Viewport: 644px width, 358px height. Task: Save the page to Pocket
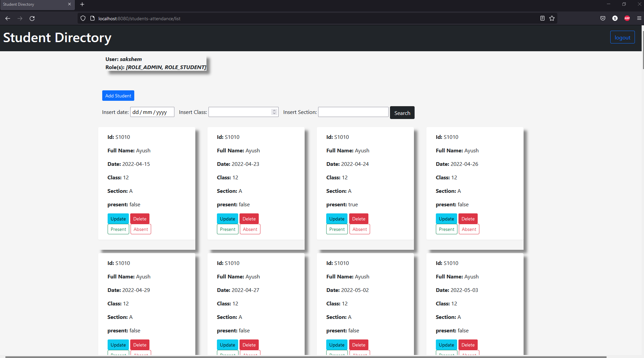coord(603,18)
